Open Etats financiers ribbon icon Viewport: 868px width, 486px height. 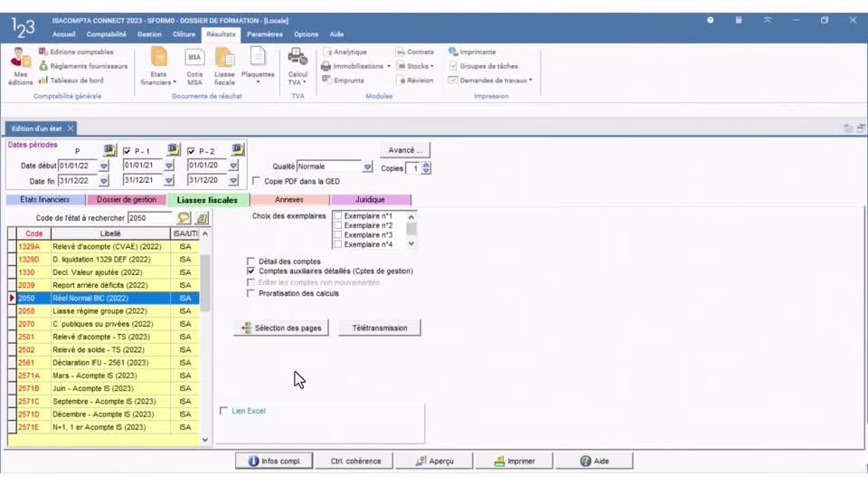(158, 66)
